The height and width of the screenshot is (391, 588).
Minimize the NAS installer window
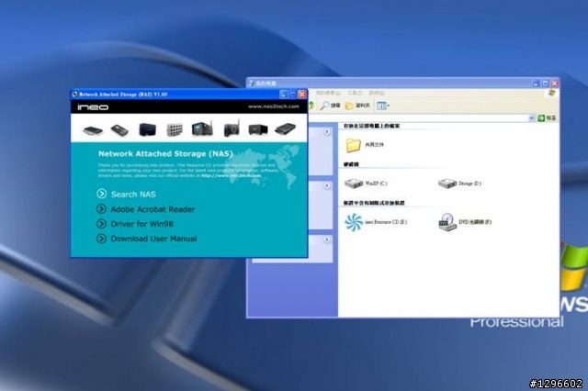coord(284,94)
